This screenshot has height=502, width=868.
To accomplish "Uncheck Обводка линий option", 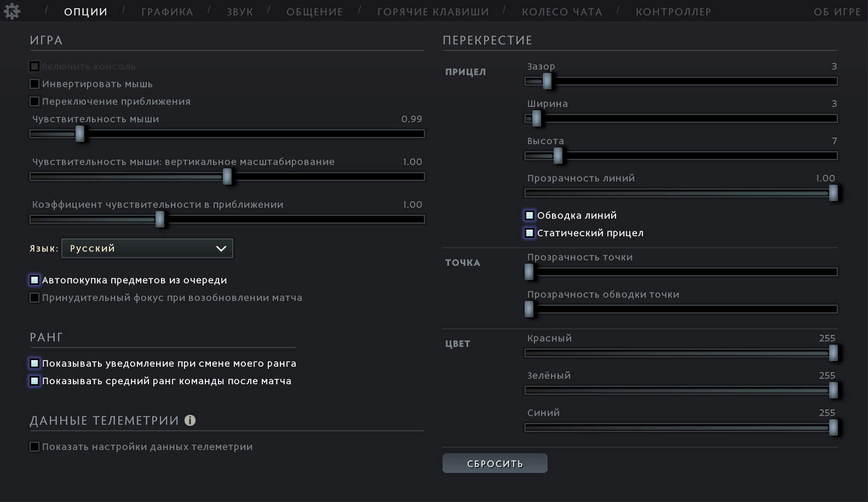I will coord(530,215).
